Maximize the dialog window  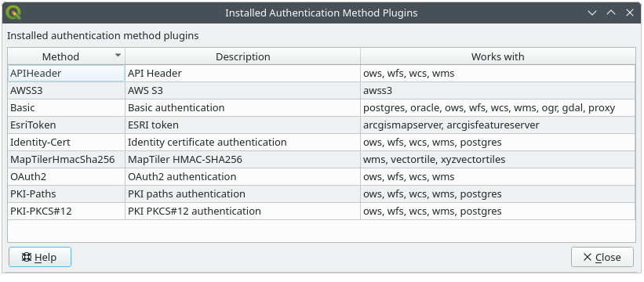(611, 13)
